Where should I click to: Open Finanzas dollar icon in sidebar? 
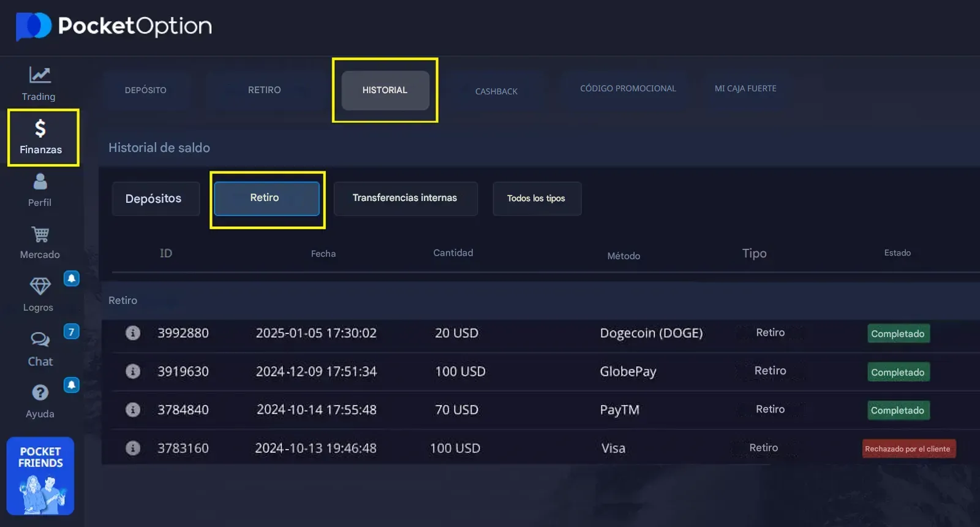point(40,128)
